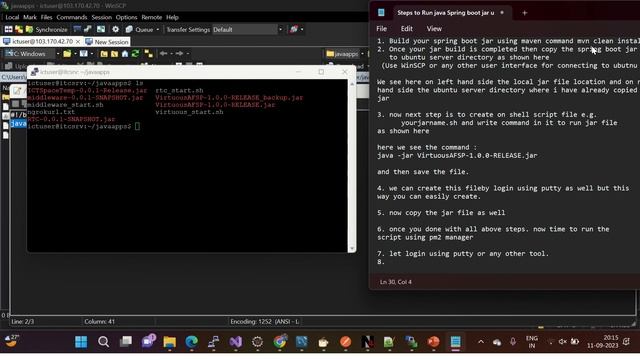Click the local back arrow
This screenshot has height=360, width=640.
(x=164, y=53)
